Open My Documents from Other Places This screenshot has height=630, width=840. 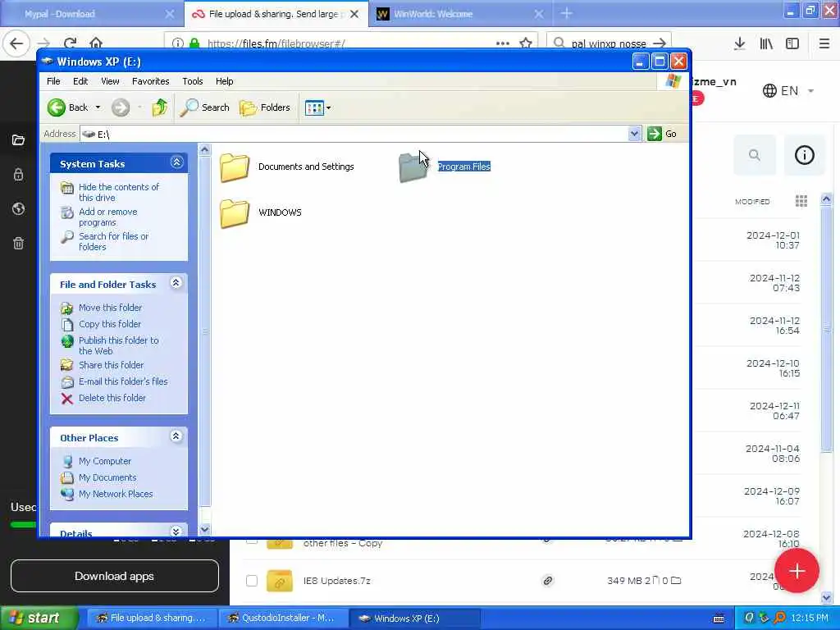pyautogui.click(x=107, y=478)
